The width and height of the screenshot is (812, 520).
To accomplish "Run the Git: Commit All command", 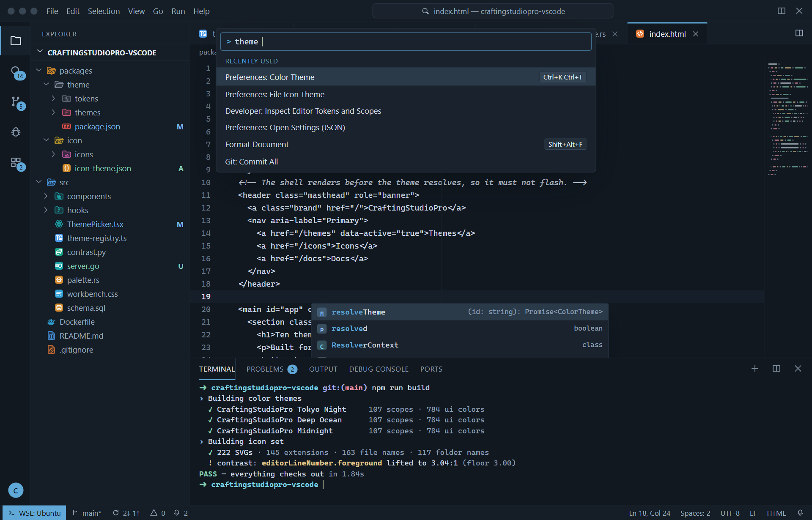I will pos(406,161).
